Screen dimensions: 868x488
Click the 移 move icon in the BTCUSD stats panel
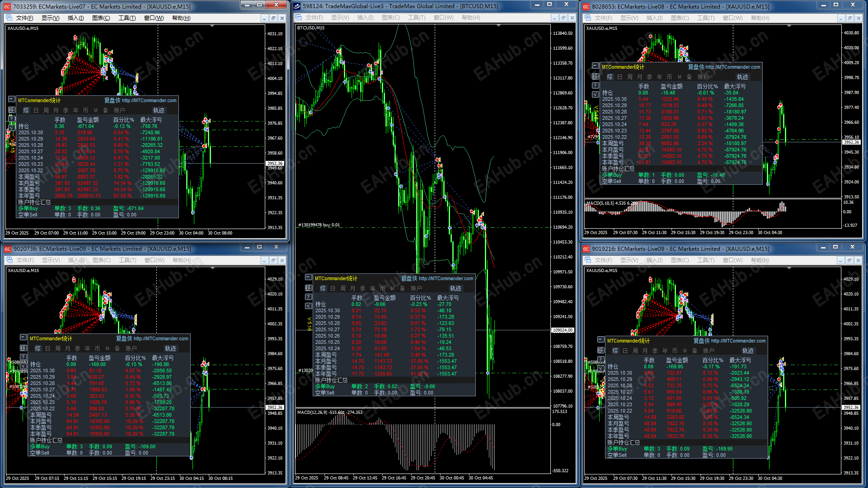click(309, 288)
